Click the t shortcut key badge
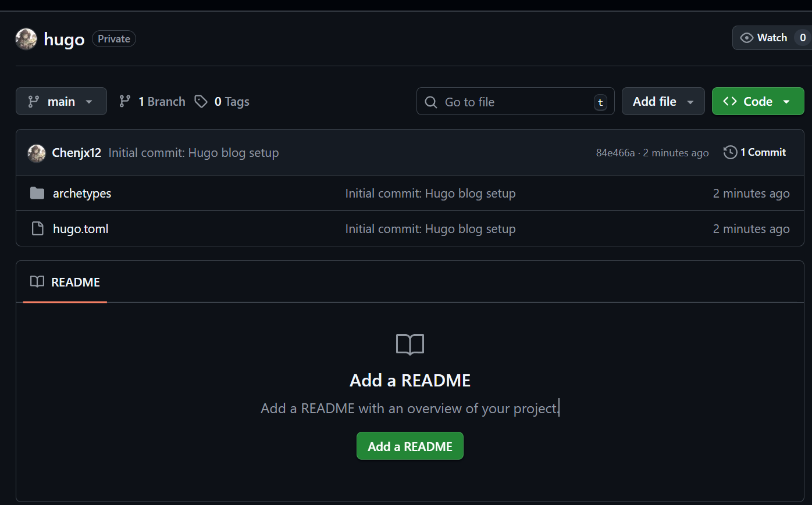This screenshot has height=505, width=812. pyautogui.click(x=600, y=102)
